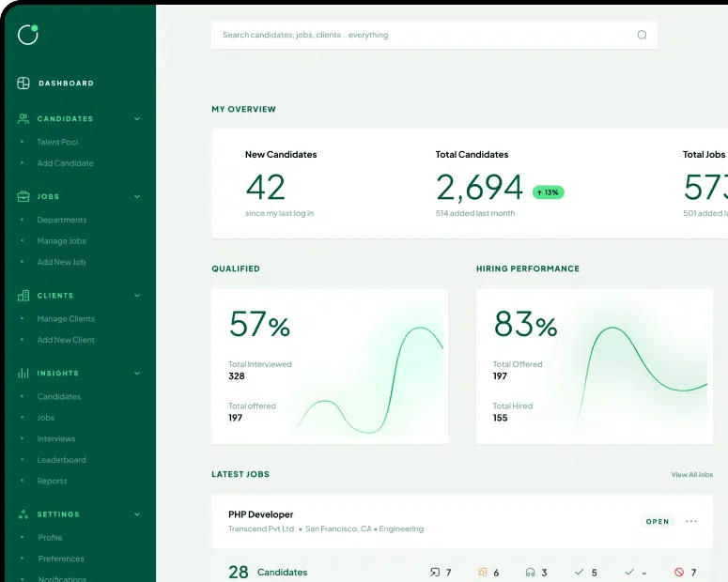Open the PHP Developer three-dot menu
Viewport: 728px width, 582px height.
(691, 522)
